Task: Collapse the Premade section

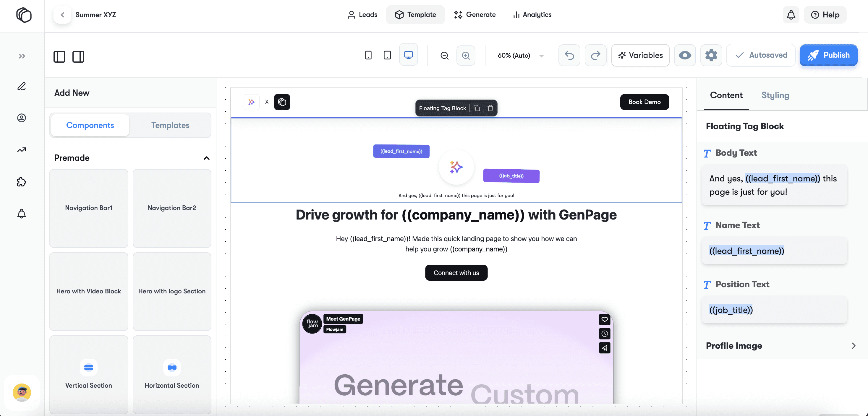Action: 207,158
